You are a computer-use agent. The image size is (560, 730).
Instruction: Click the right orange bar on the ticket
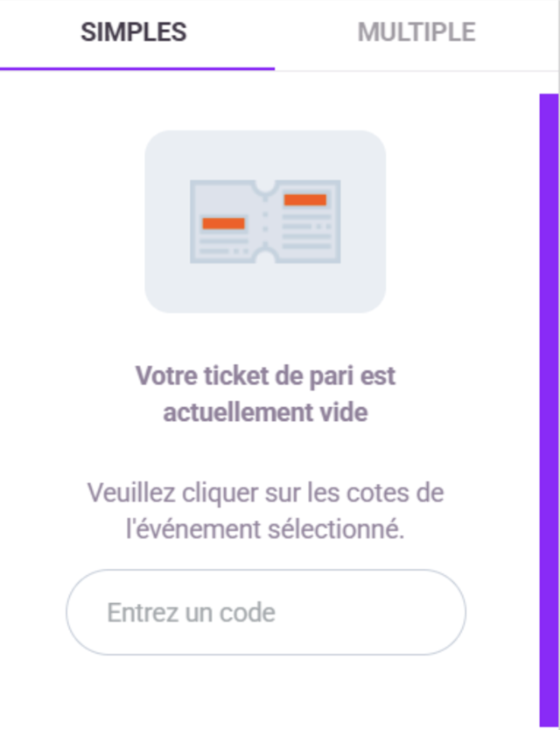point(305,200)
